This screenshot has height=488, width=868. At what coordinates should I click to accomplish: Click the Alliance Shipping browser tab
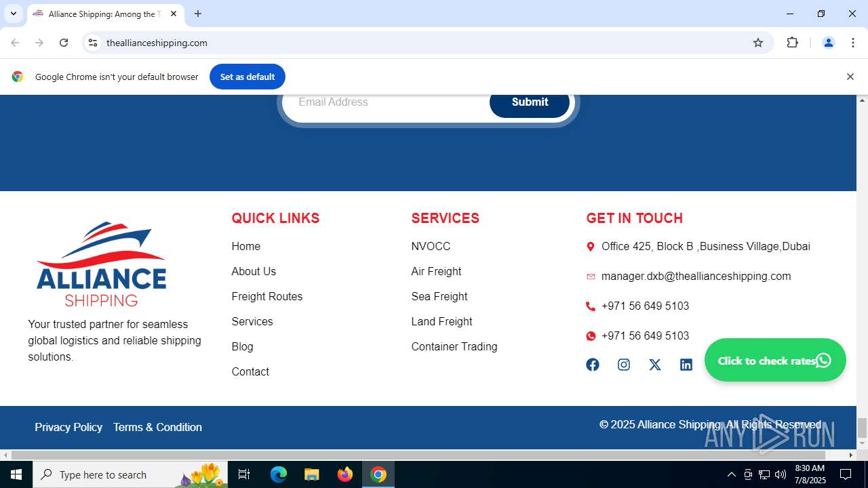104,14
